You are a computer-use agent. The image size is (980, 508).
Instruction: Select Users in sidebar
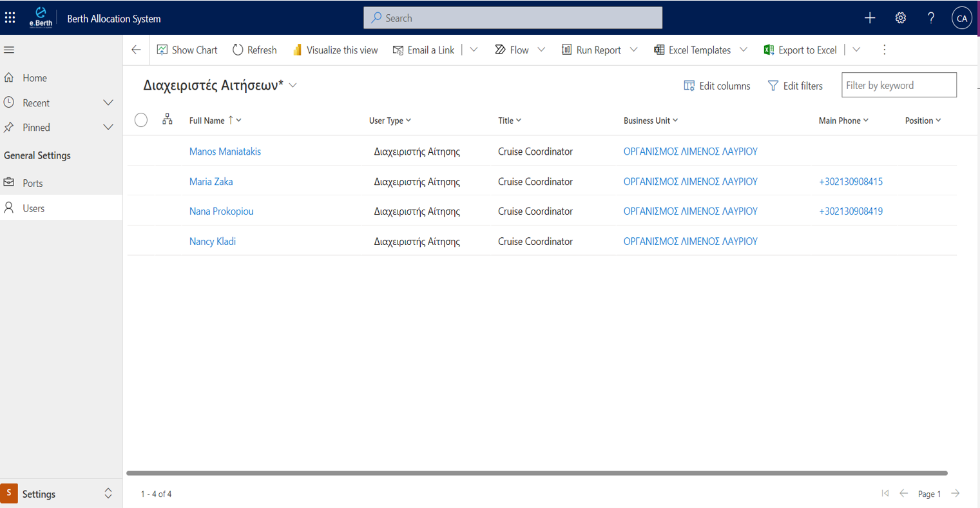pyautogui.click(x=61, y=208)
